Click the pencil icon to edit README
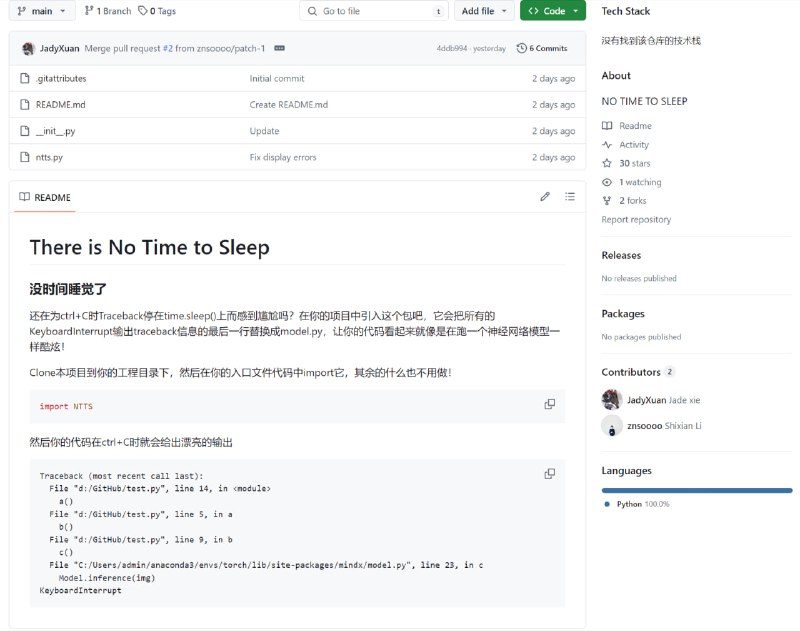Viewport: 800px width, 631px height. (545, 197)
